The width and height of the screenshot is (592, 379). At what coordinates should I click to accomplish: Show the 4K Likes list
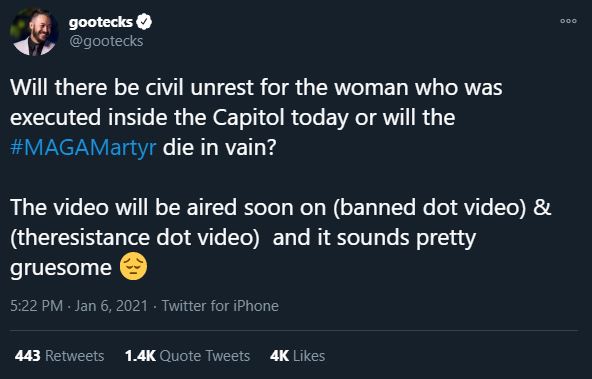(298, 356)
